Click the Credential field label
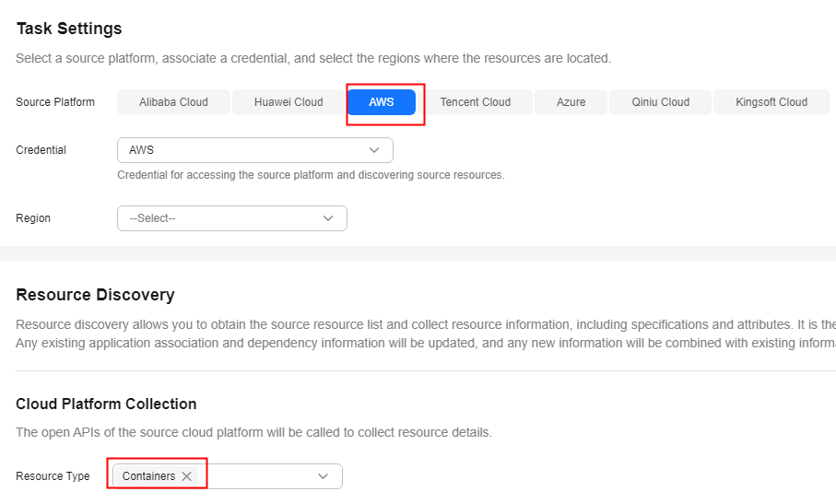Image resolution: width=836 pixels, height=504 pixels. 41,150
